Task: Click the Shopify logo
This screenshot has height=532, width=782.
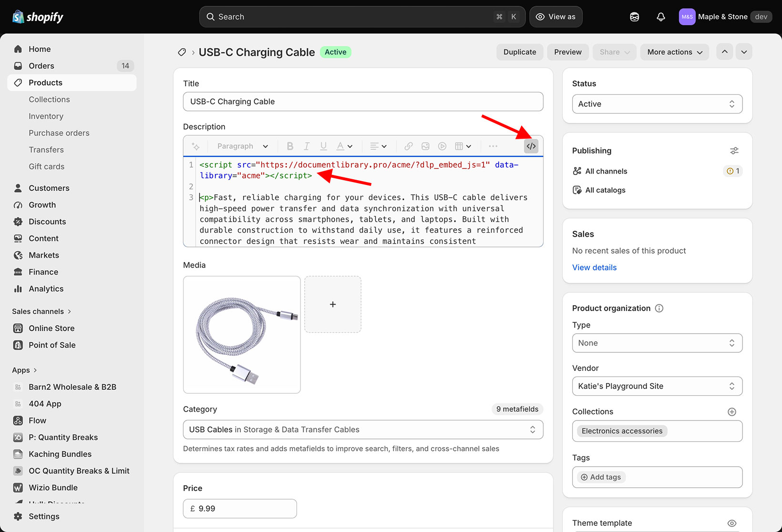Action: [x=38, y=17]
